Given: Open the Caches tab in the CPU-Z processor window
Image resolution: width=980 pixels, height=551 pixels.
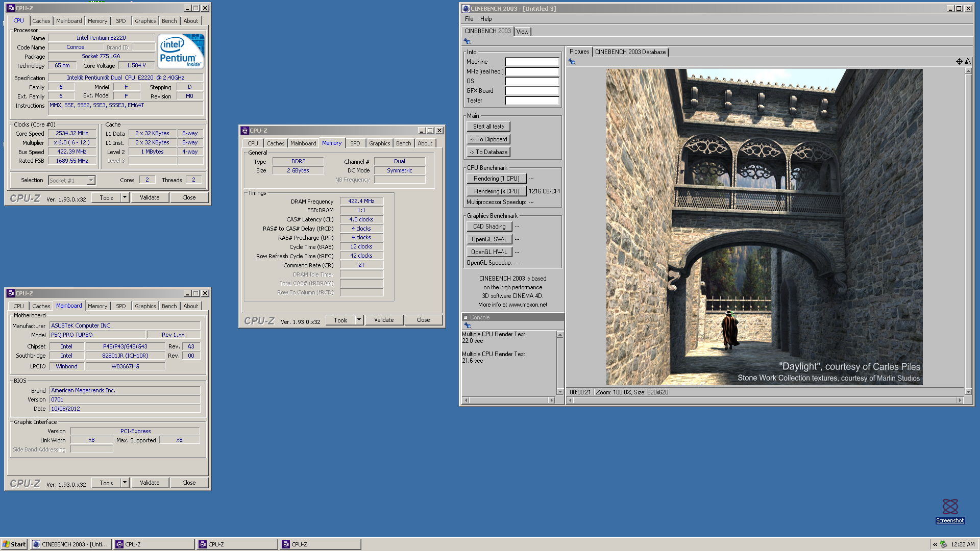Looking at the screenshot, I should pos(41,21).
